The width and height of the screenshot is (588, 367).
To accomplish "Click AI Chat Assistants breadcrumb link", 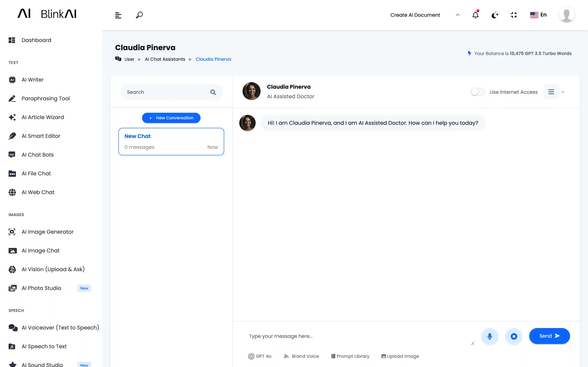I will click(x=165, y=59).
